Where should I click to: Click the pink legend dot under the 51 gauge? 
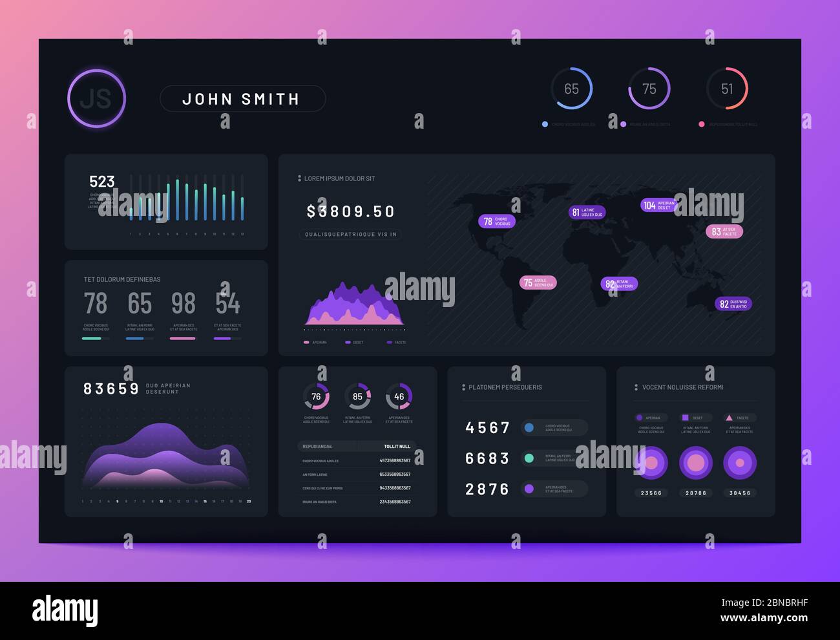tap(702, 124)
